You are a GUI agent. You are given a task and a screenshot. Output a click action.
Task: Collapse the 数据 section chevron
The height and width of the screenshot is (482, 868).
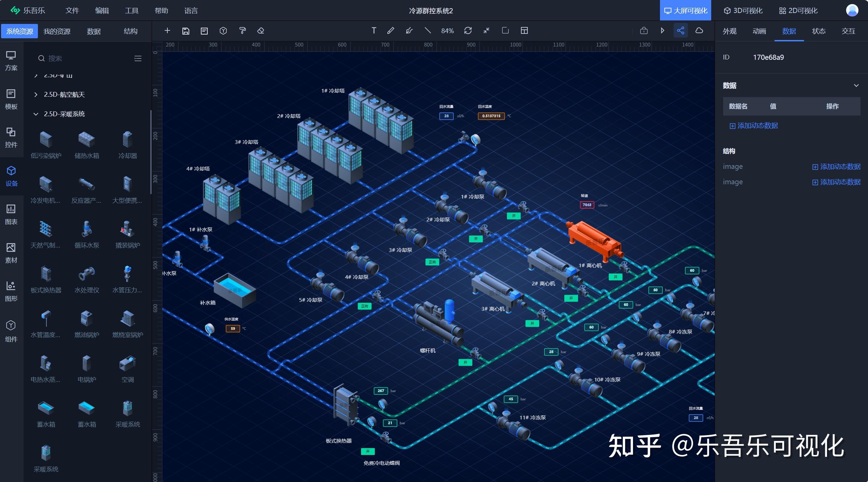pos(856,85)
